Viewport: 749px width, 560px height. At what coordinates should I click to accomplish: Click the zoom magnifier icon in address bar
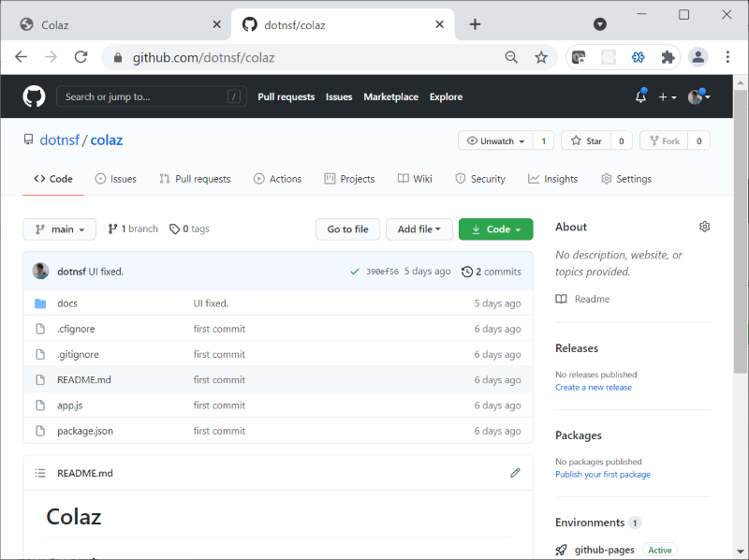click(x=511, y=57)
